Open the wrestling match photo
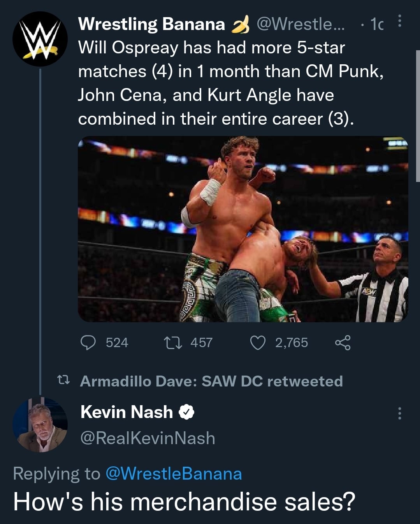The width and height of the screenshot is (420, 524). click(x=243, y=229)
